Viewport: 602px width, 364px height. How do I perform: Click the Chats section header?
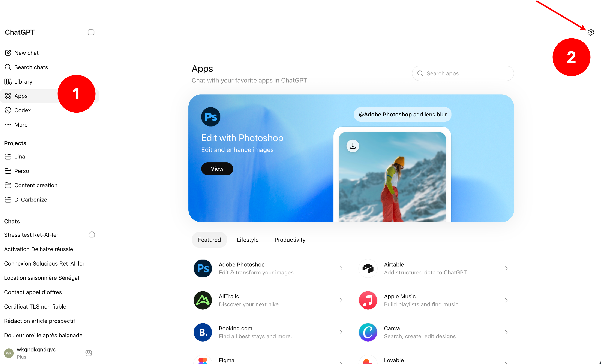(12, 221)
